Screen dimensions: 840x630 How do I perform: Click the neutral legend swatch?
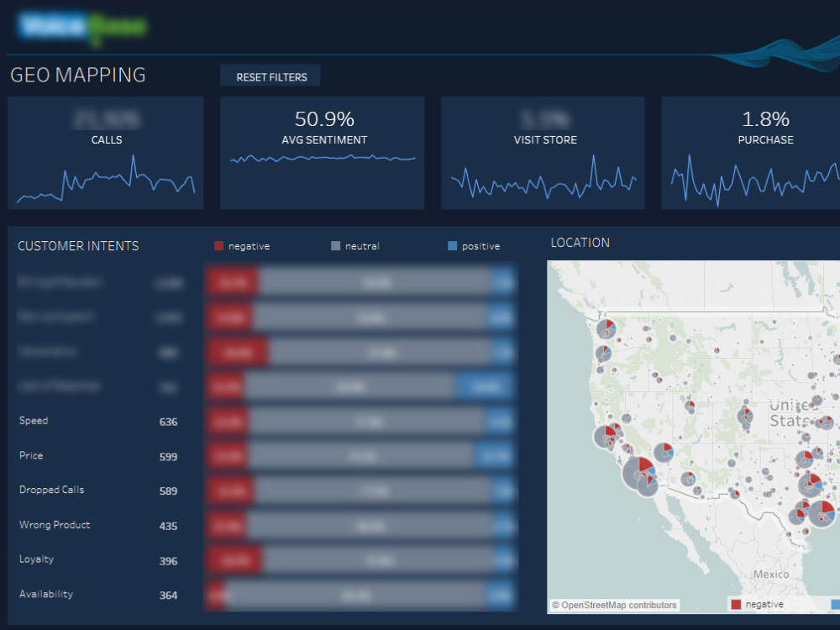[334, 245]
